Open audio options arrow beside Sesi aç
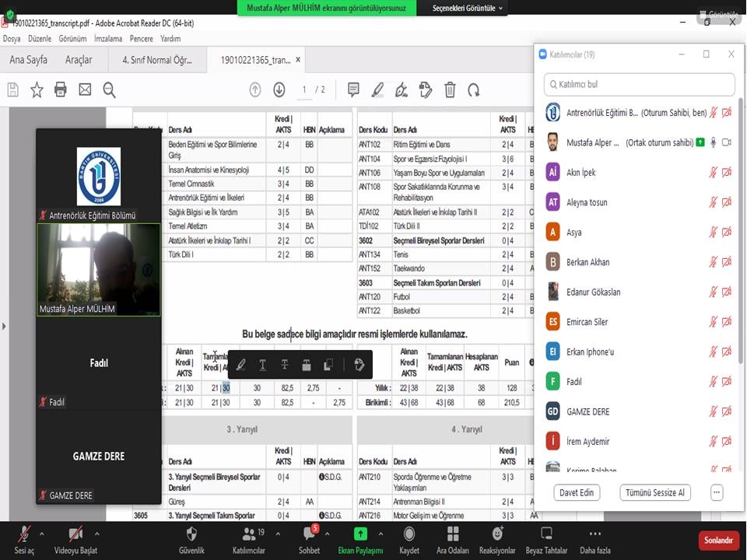The width and height of the screenshot is (747, 560). click(42, 534)
